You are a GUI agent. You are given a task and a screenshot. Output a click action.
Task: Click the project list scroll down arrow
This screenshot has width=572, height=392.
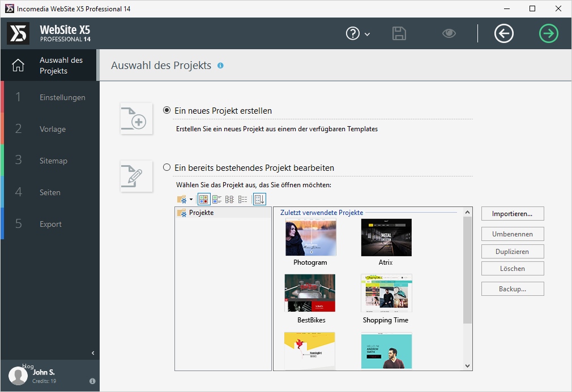(x=468, y=366)
